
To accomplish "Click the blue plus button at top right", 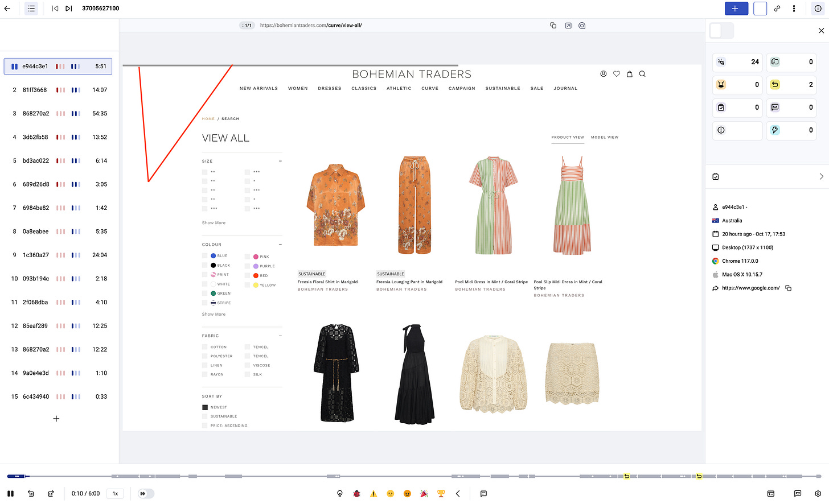I will coord(736,9).
